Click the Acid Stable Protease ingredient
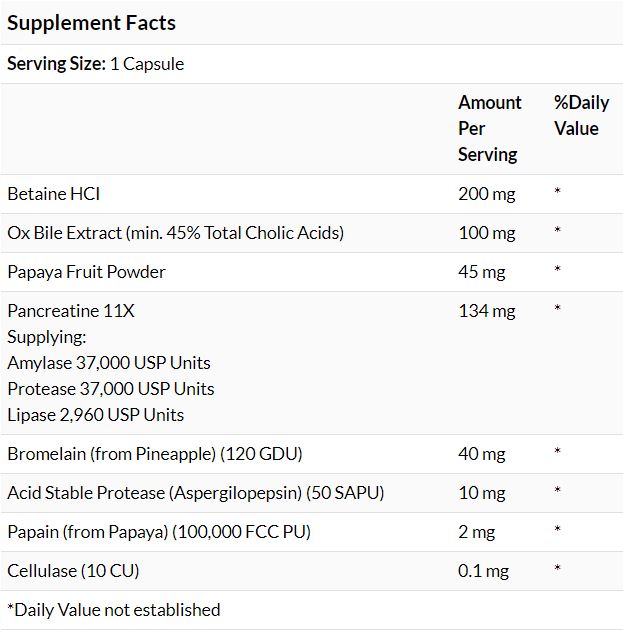This screenshot has height=639, width=623. (195, 493)
